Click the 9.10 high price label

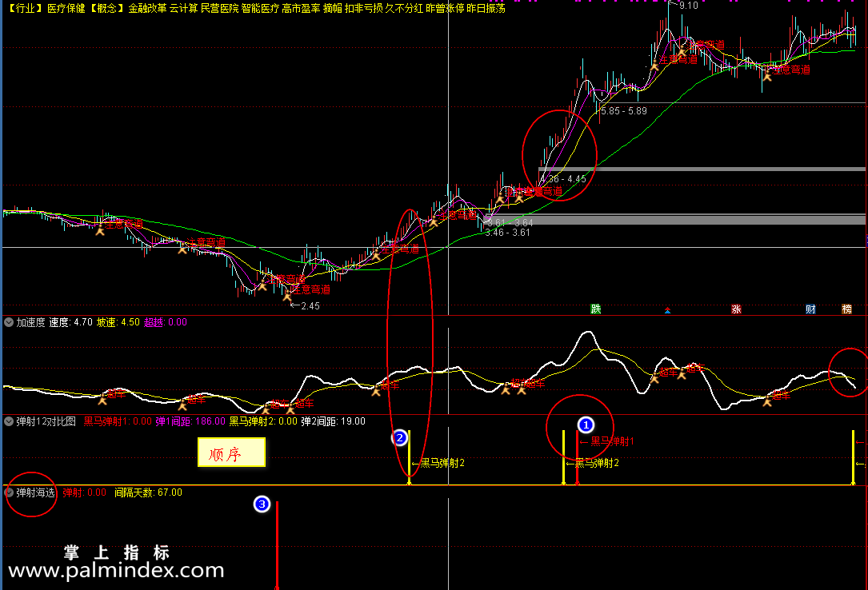[x=689, y=6]
